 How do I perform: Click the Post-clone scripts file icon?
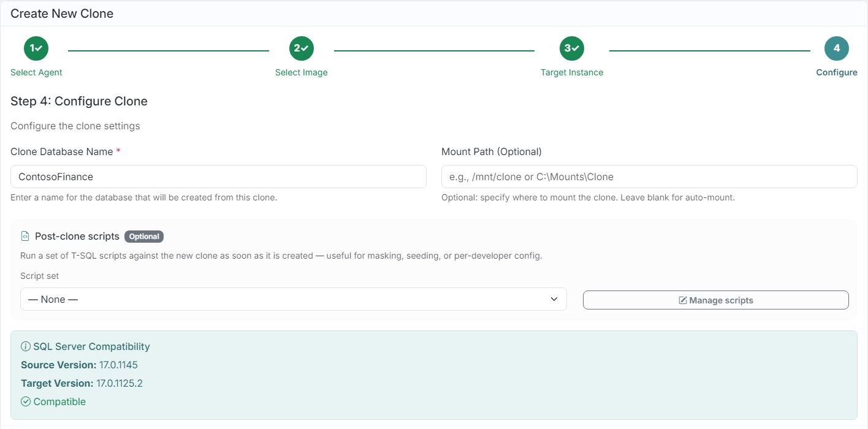25,236
